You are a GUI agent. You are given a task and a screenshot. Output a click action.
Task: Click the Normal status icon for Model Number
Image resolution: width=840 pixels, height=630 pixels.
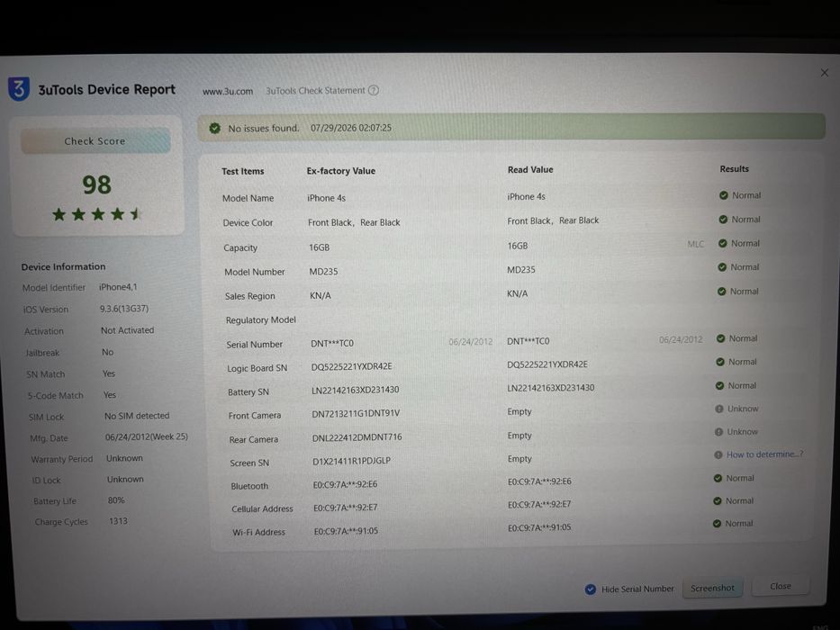(721, 266)
